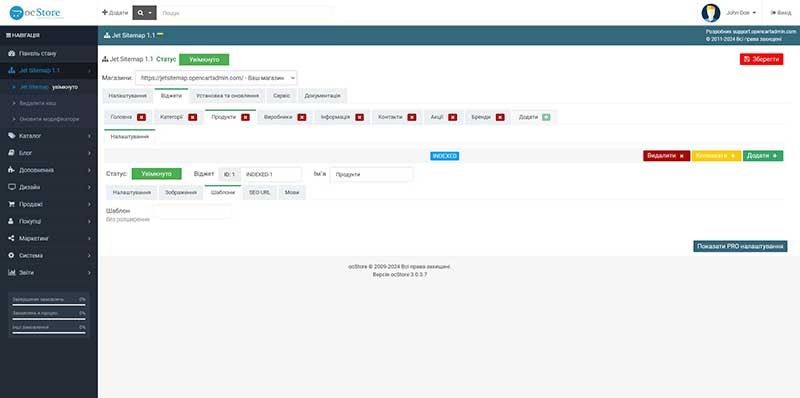Image resolution: width=800 pixels, height=398 pixels.
Task: Open the Виробники widget tab
Action: pos(278,117)
